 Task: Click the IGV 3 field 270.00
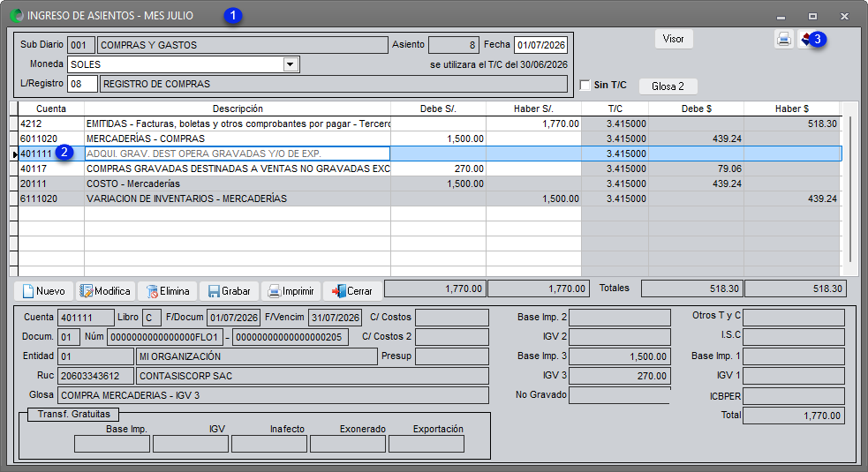620,376
